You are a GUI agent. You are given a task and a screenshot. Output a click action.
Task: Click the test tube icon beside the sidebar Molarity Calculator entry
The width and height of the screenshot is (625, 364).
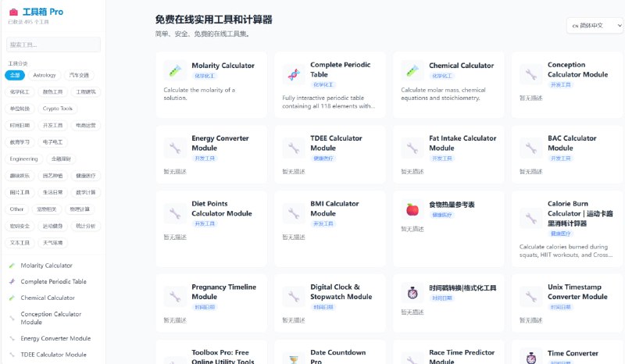12,266
